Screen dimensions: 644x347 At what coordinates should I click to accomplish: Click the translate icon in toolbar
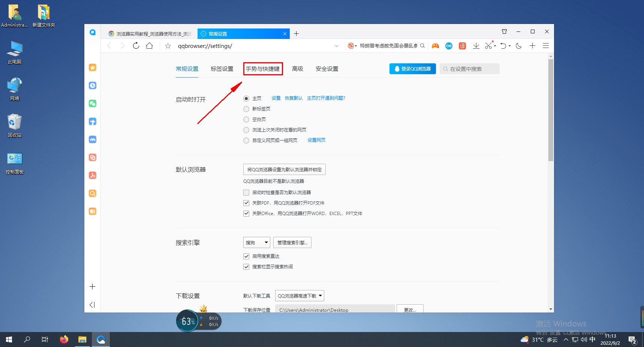462,46
